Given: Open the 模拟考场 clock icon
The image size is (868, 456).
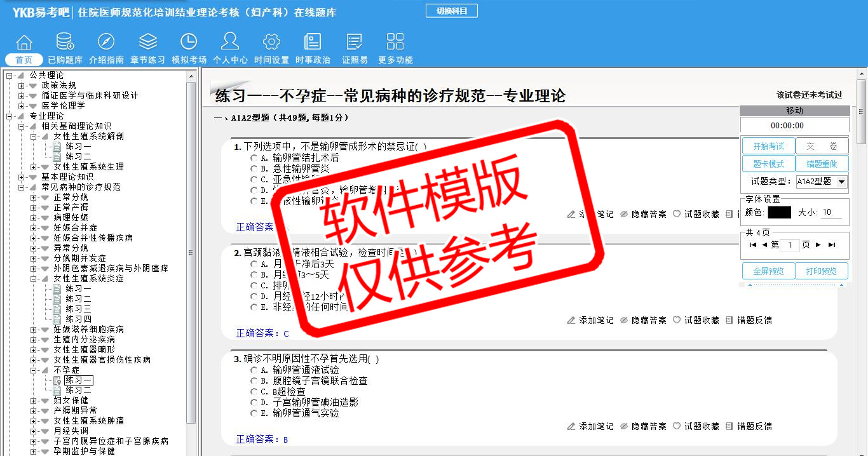Looking at the screenshot, I should click(x=189, y=43).
